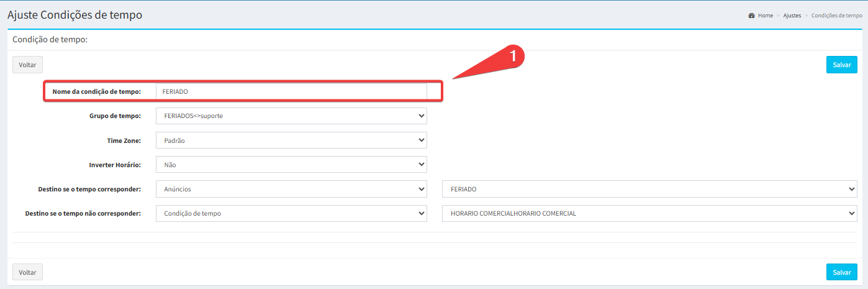
Task: Open the Home breadcrumb link
Action: click(x=765, y=16)
